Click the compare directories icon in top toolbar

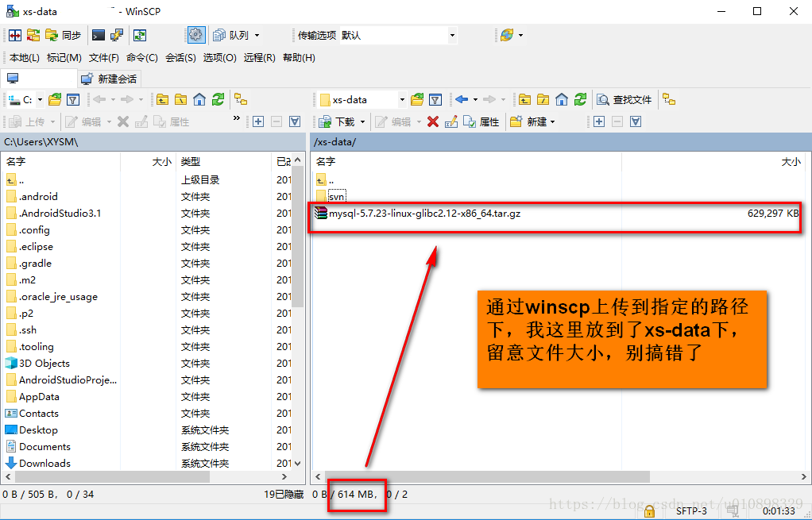(x=16, y=35)
